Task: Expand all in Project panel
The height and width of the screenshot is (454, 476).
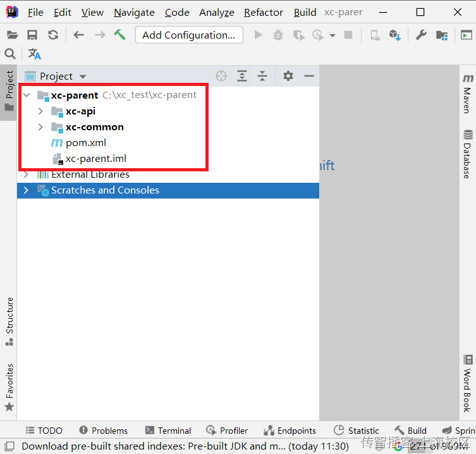Action: click(242, 76)
